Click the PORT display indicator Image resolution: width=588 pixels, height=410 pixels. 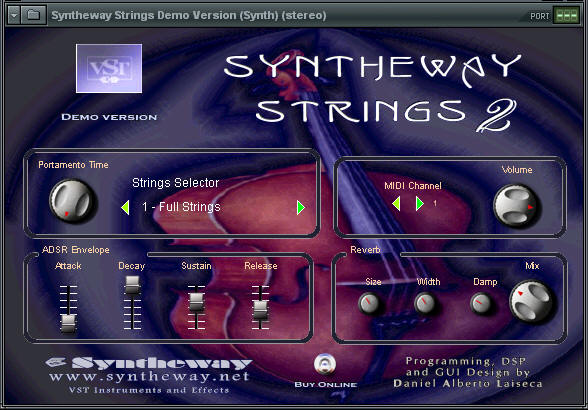[567, 15]
